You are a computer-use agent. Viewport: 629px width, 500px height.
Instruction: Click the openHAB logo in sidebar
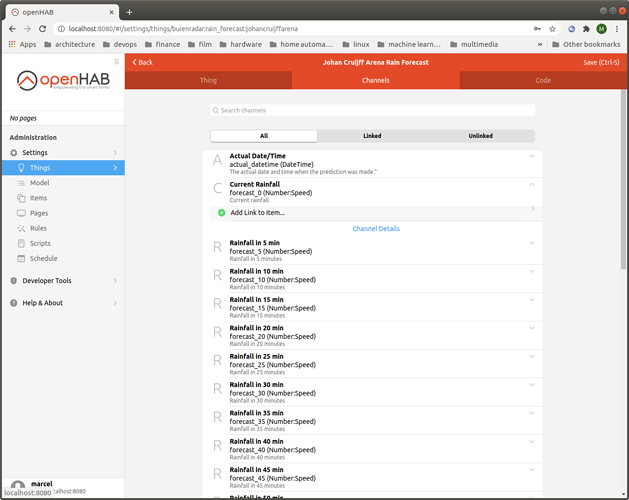click(63, 80)
